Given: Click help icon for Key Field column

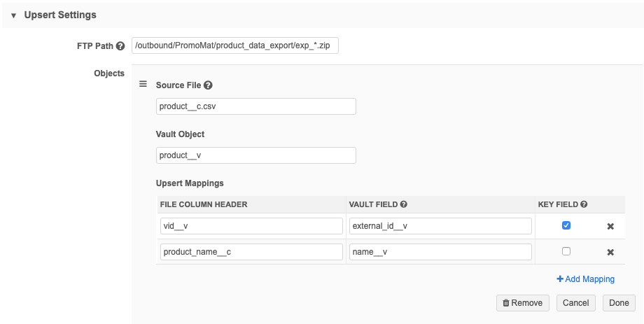Looking at the screenshot, I should 583,204.
